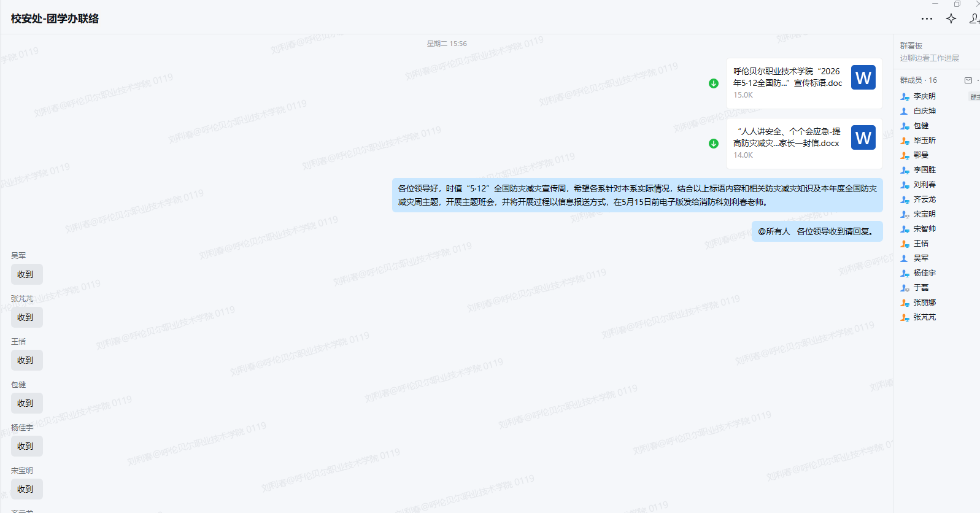Click 宋宝明's 收到 reply bubble

[x=26, y=489]
